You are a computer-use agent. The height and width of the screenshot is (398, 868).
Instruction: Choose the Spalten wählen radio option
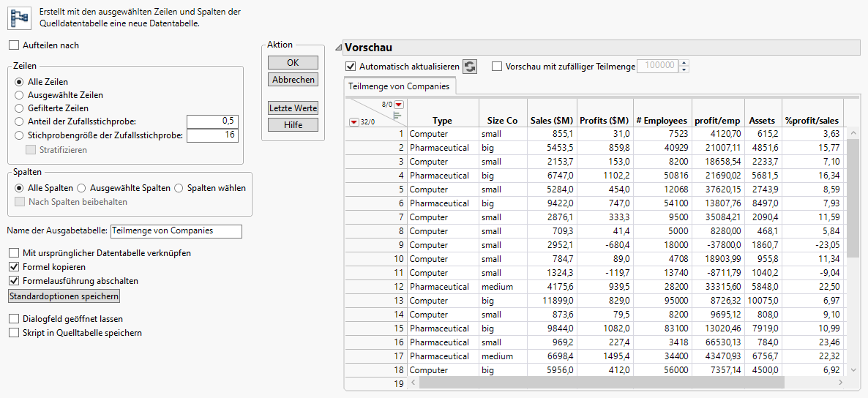click(179, 188)
